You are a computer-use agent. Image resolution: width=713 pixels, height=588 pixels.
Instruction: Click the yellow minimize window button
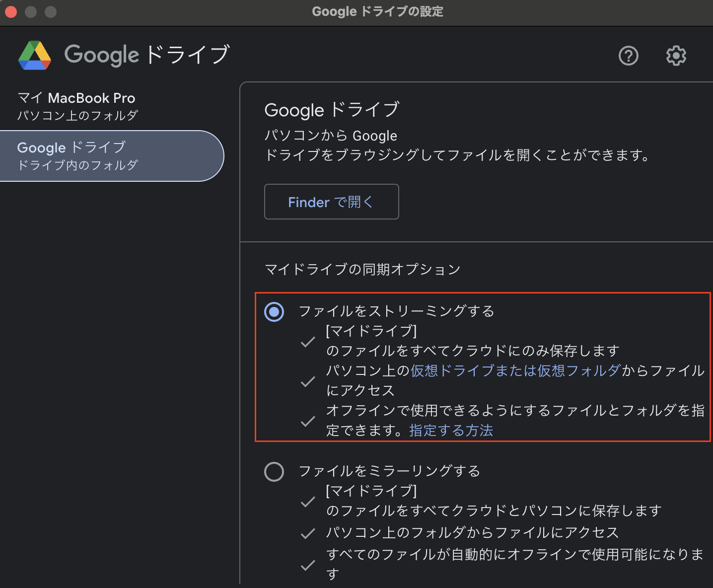(x=31, y=11)
